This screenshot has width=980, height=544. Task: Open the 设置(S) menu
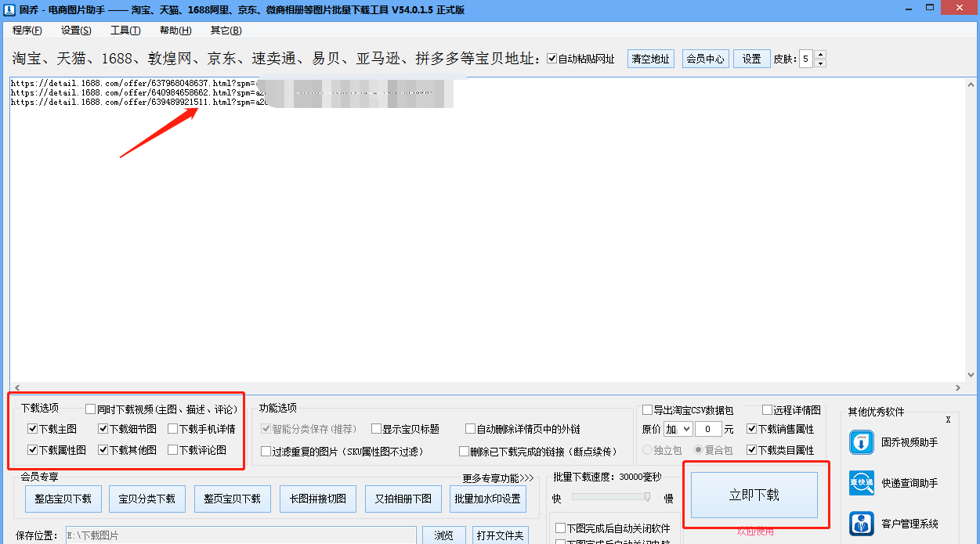click(x=76, y=31)
